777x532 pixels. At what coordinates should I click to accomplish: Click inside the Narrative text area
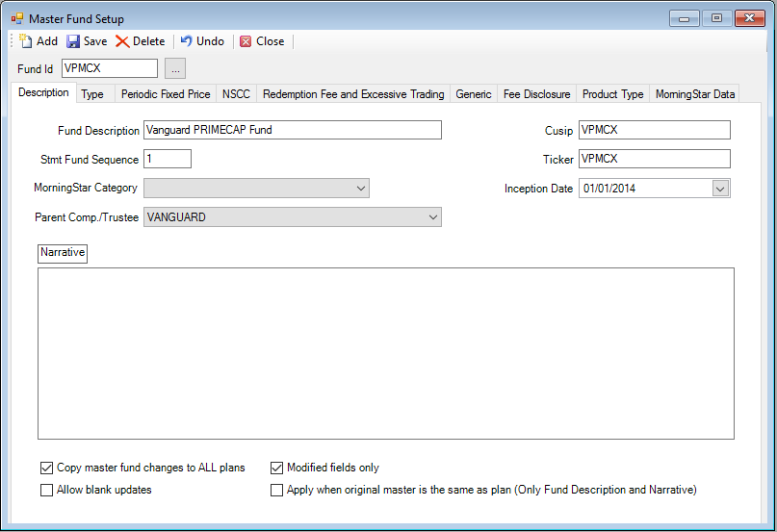[386, 354]
